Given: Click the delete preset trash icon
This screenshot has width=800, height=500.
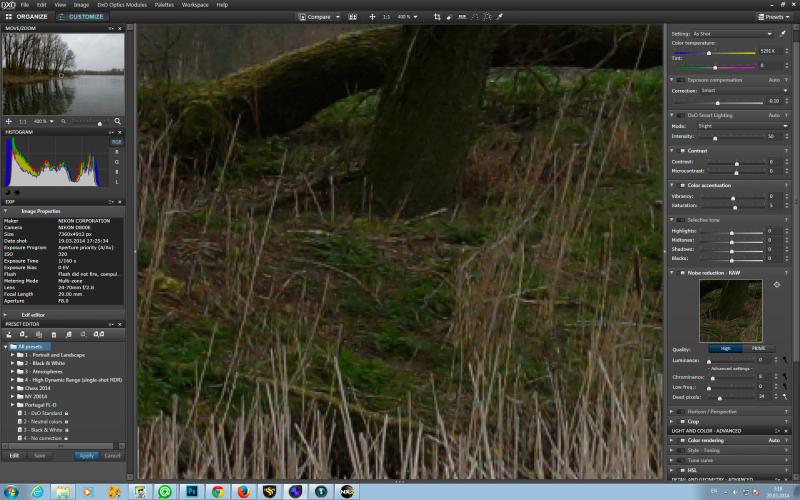Looking at the screenshot, I should 54,334.
